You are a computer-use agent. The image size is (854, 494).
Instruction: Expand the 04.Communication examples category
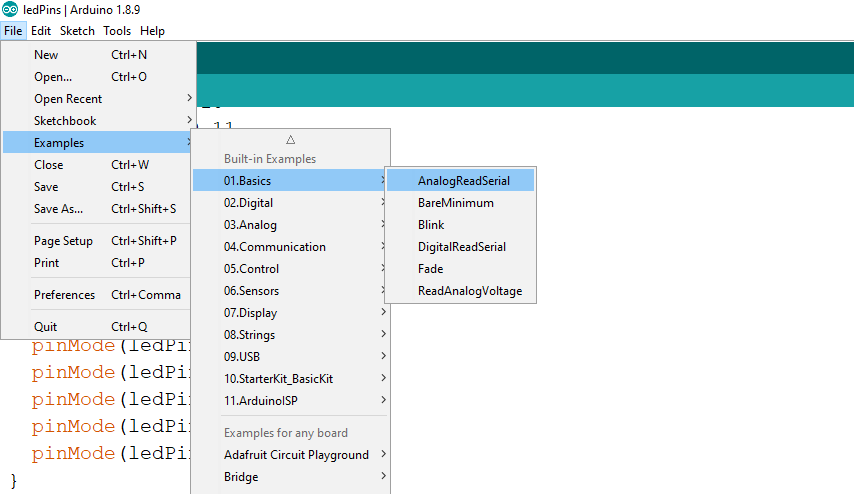[290, 247]
